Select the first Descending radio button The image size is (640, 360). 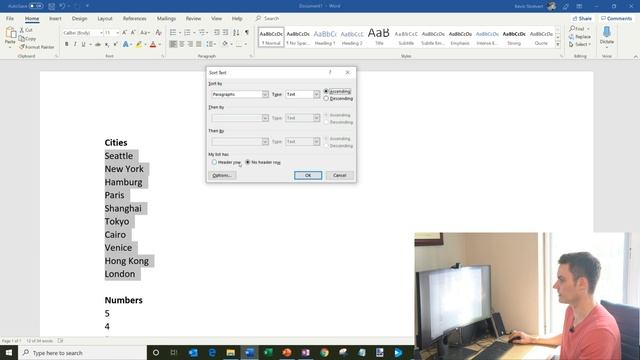pos(326,98)
